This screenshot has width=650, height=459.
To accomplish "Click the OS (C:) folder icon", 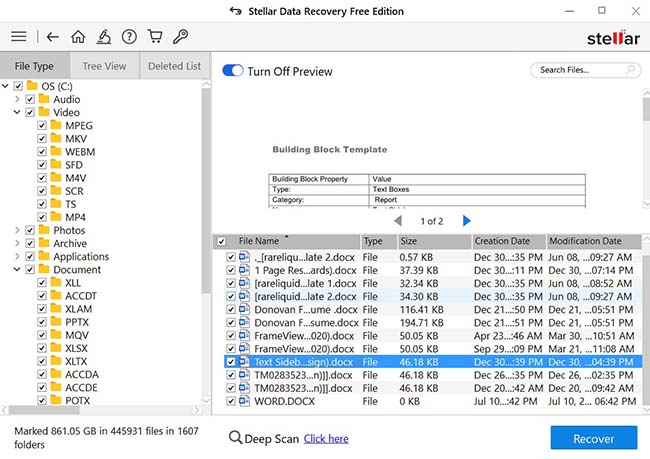I will pos(32,85).
